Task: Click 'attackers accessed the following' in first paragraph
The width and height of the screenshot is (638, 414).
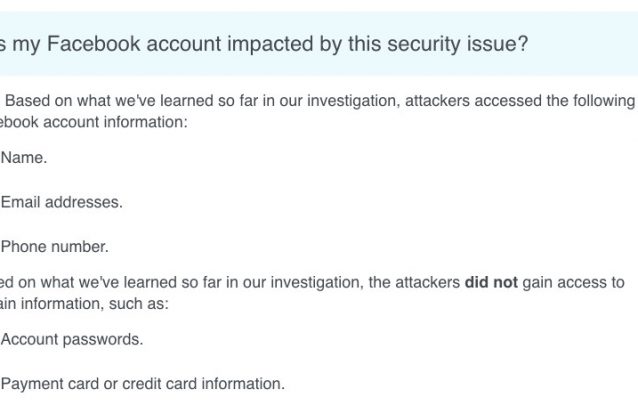Action: (x=528, y=101)
